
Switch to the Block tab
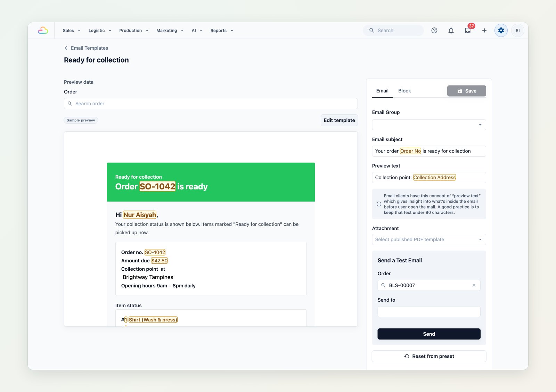tap(404, 91)
